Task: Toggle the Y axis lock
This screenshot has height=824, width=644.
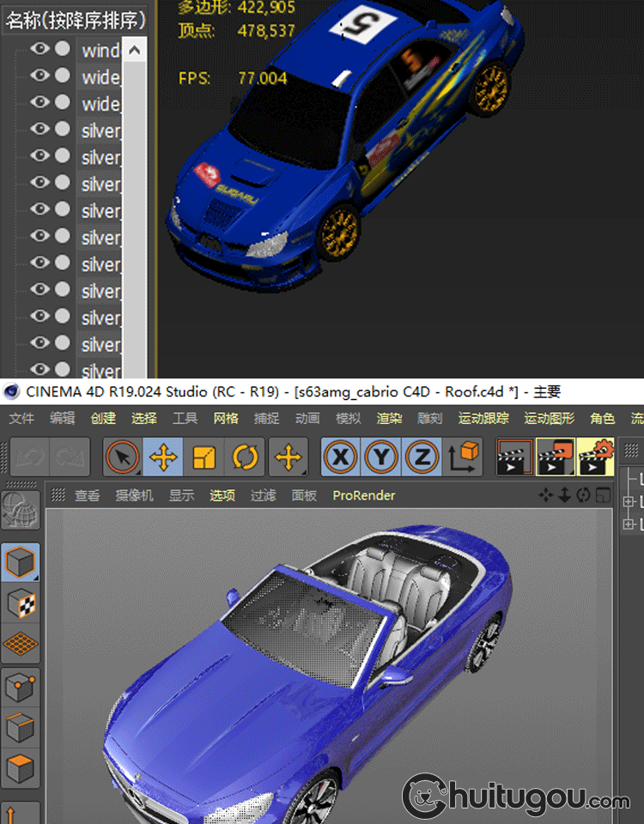Action: coord(381,457)
